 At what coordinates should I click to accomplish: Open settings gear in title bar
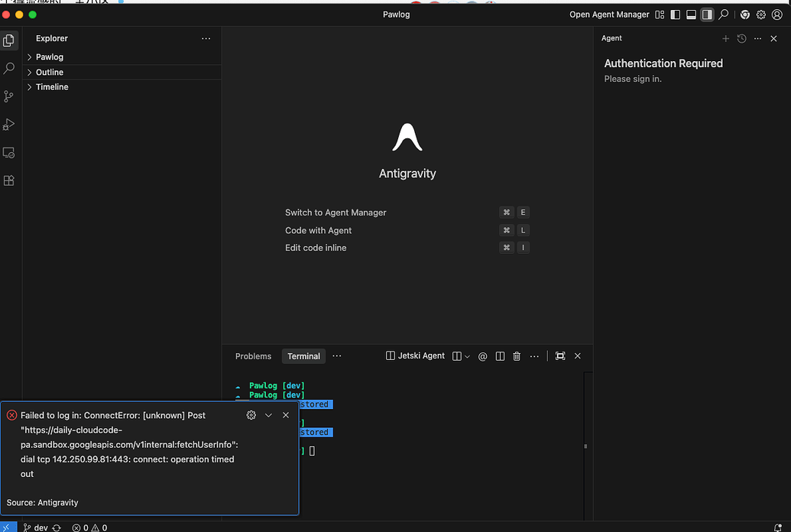point(760,15)
